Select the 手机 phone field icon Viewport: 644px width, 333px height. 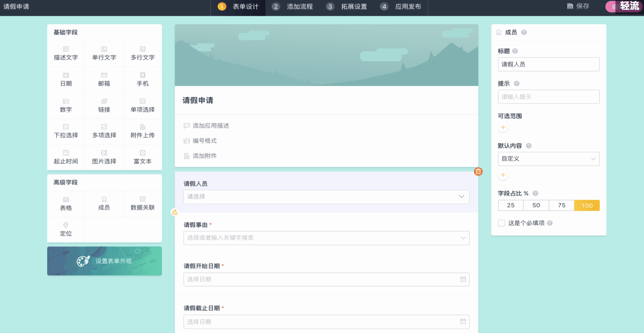pyautogui.click(x=142, y=79)
